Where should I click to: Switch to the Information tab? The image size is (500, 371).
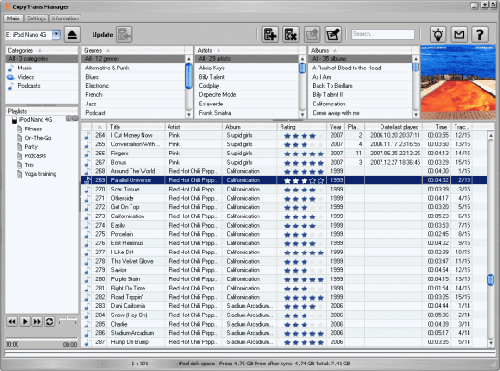(x=65, y=18)
